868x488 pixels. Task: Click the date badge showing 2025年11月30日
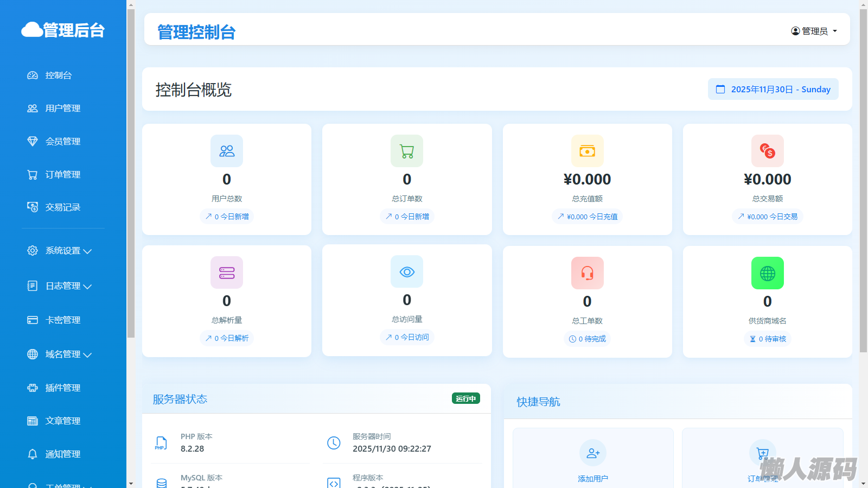click(773, 89)
